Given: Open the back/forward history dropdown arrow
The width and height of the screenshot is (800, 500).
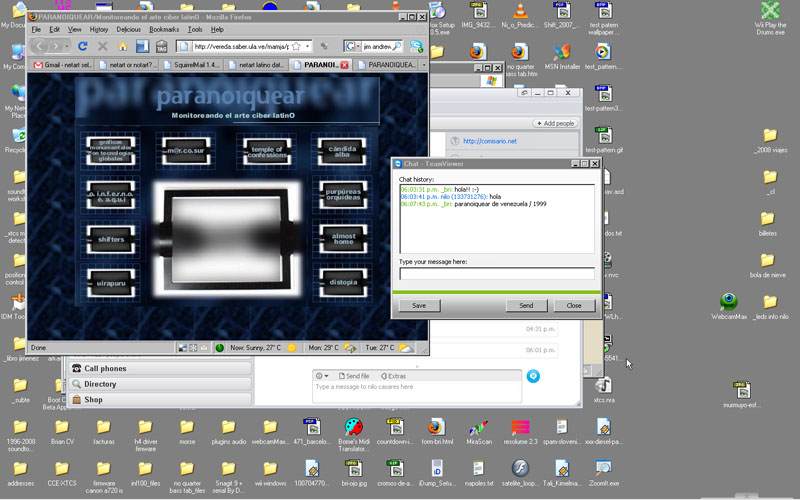Looking at the screenshot, I should click(x=67, y=46).
